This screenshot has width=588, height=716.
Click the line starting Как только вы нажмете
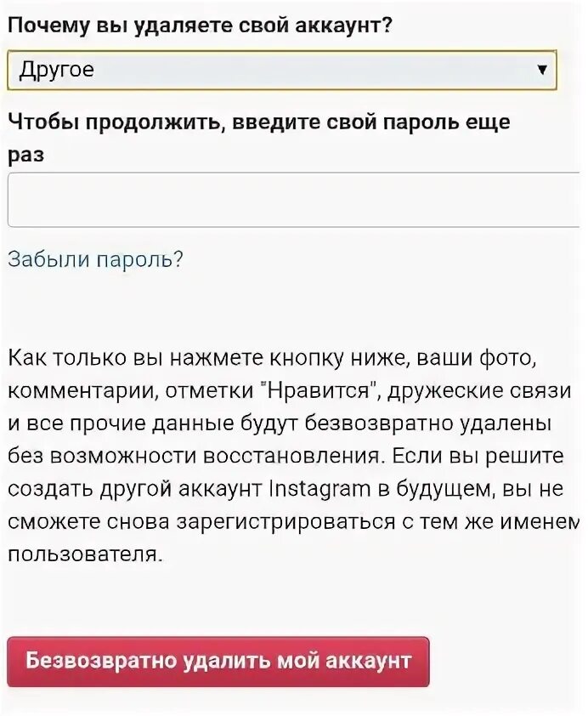point(272,359)
